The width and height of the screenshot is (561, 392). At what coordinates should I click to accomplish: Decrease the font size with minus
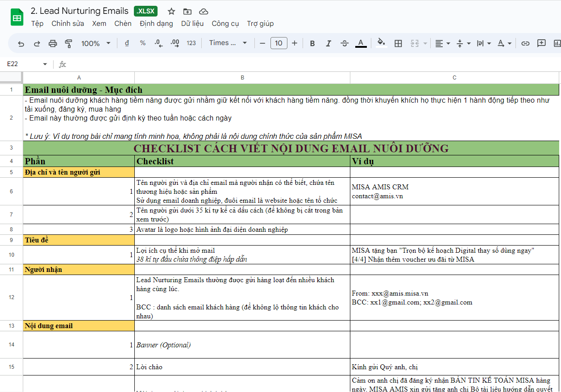point(262,43)
